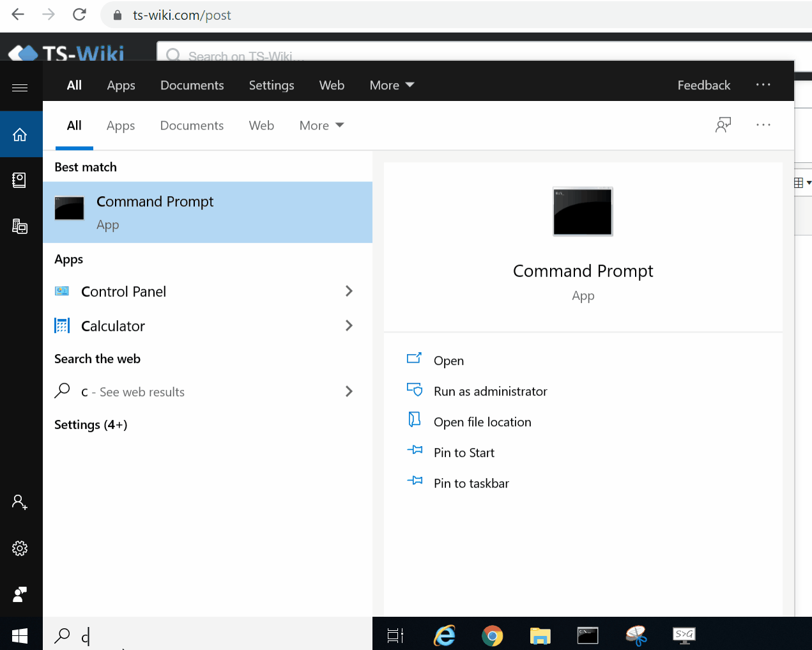Click the Command Prompt best match result
Image resolution: width=812 pixels, height=650 pixels.
tap(207, 212)
